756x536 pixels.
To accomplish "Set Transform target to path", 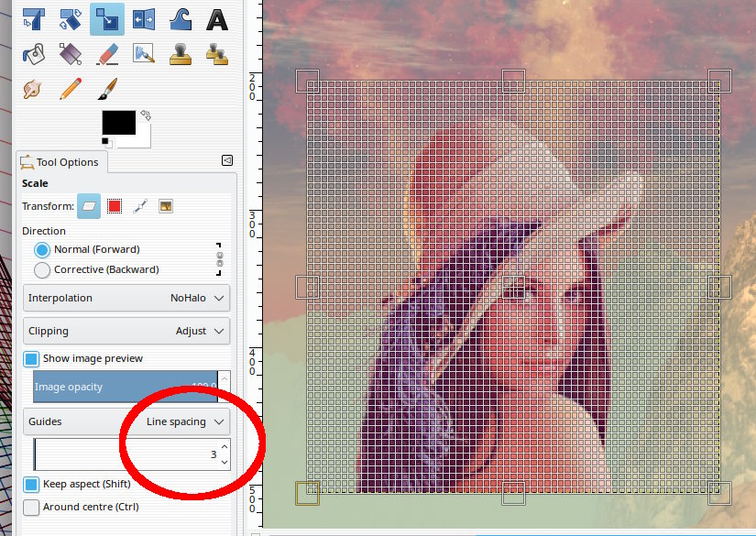I will click(x=140, y=206).
